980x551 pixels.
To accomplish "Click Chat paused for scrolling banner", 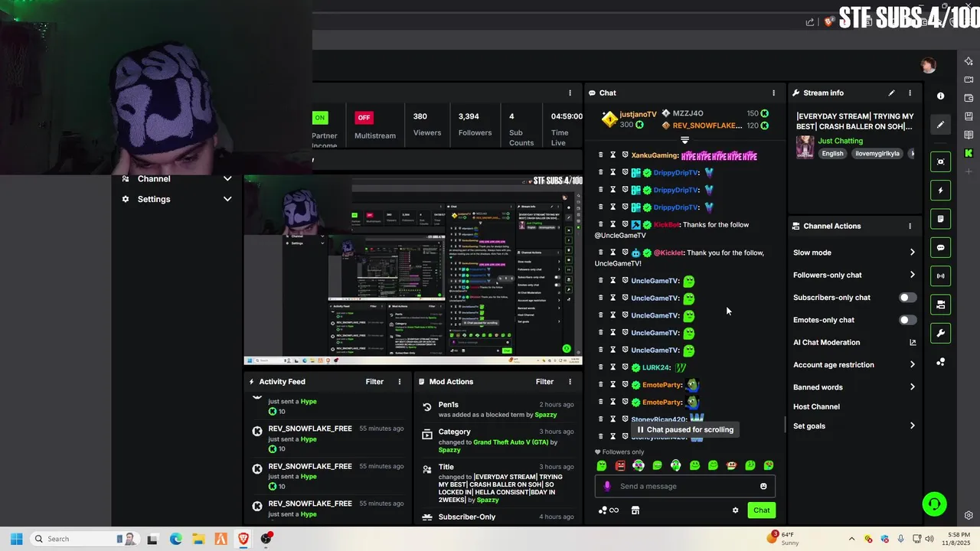I will (x=685, y=430).
